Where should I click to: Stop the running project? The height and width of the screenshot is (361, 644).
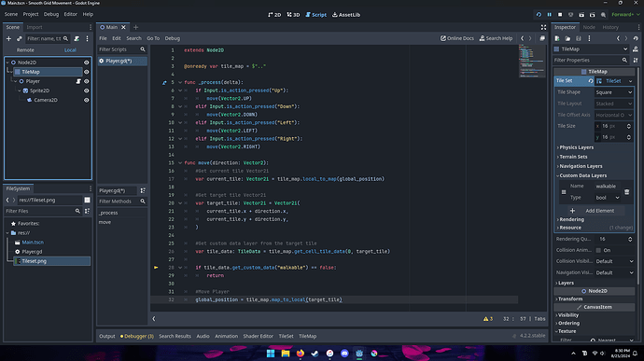(x=560, y=14)
